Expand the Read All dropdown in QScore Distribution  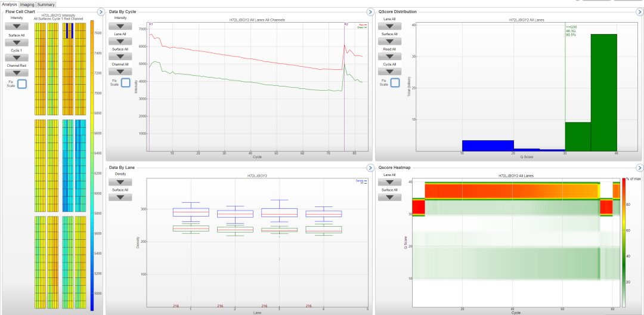point(390,57)
